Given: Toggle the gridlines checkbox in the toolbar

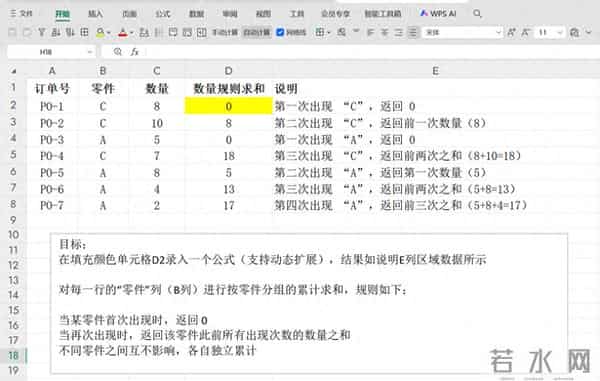Looking at the screenshot, I should (x=280, y=33).
